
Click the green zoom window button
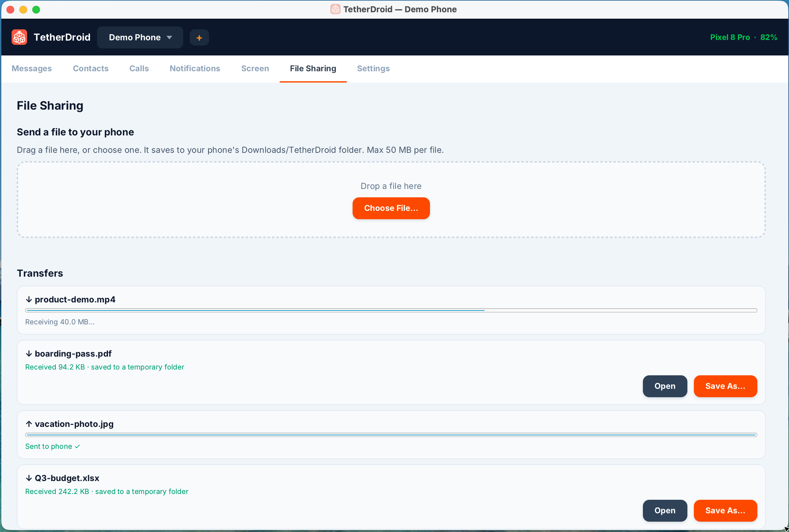(36, 9)
